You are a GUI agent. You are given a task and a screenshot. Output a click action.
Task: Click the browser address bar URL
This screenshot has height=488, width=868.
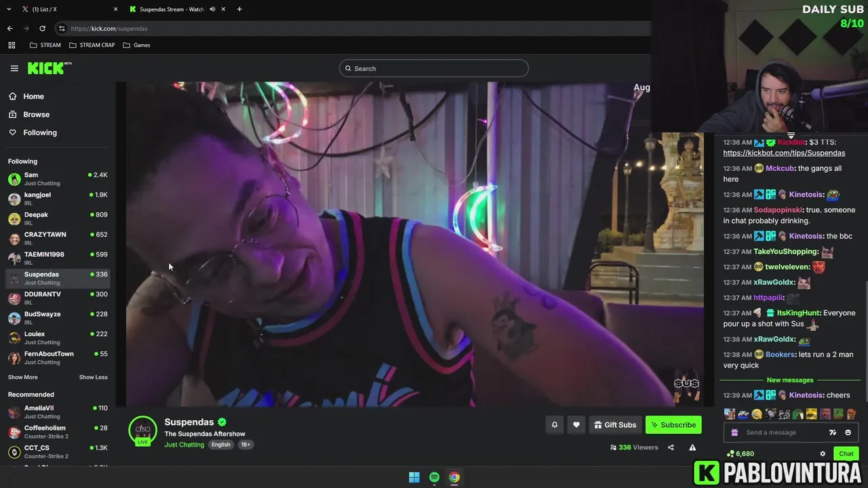point(109,28)
